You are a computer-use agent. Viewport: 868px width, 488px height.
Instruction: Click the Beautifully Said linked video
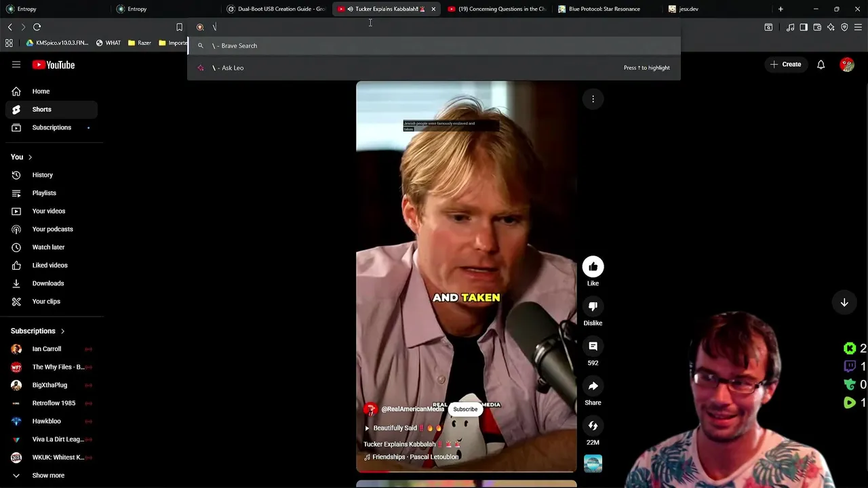(403, 428)
